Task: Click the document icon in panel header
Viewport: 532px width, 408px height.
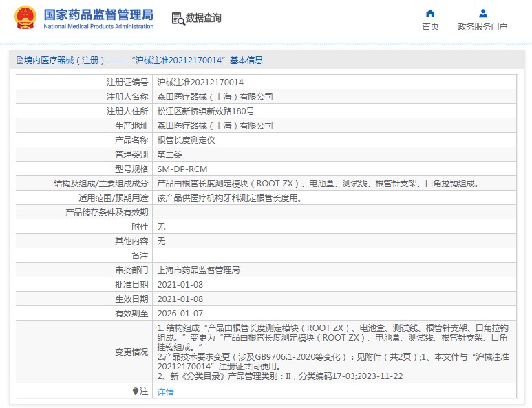Action: click(19, 61)
